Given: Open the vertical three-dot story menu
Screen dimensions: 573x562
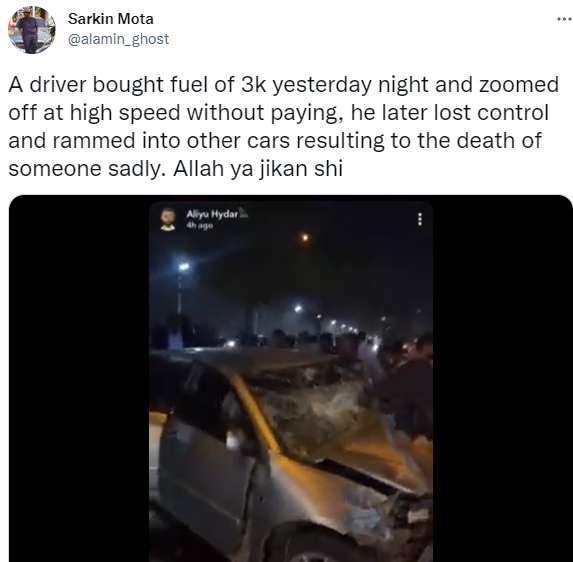Looking at the screenshot, I should [x=420, y=219].
